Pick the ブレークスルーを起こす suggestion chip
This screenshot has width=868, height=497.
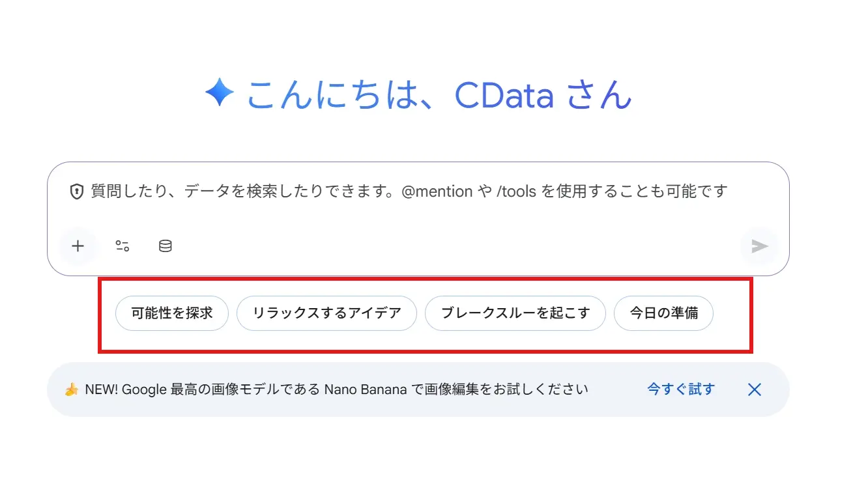(x=515, y=313)
